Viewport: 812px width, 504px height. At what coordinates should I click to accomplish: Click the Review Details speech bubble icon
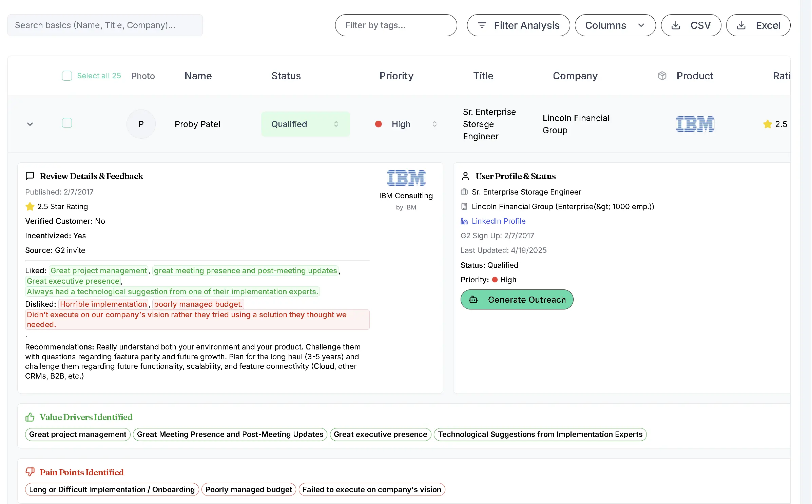(x=30, y=176)
